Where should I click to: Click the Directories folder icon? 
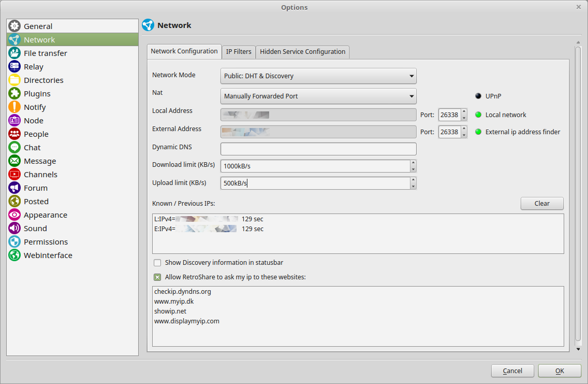[x=14, y=80]
